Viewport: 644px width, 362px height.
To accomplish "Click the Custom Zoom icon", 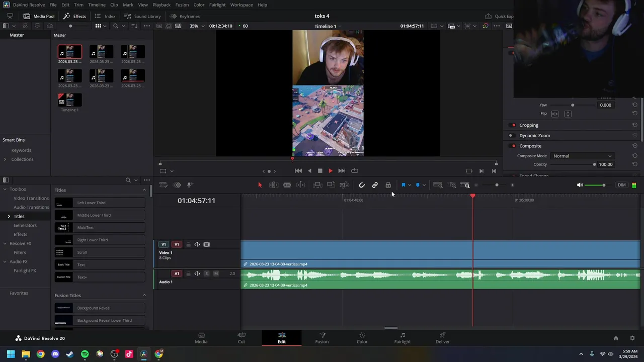I will tap(465, 185).
